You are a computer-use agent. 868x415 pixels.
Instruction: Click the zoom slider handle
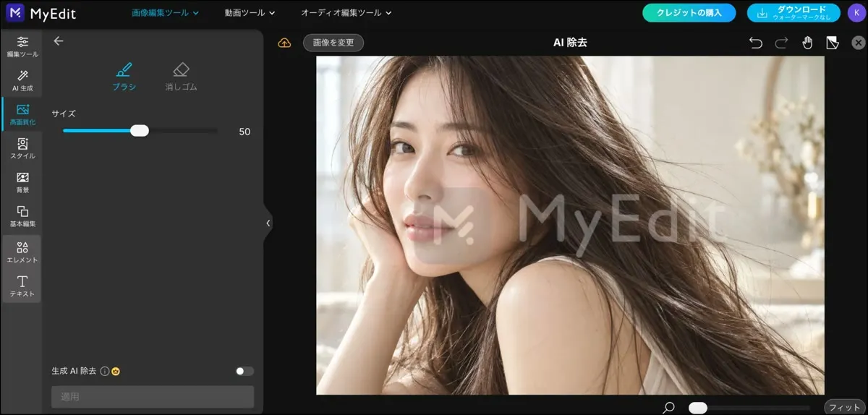tap(698, 408)
